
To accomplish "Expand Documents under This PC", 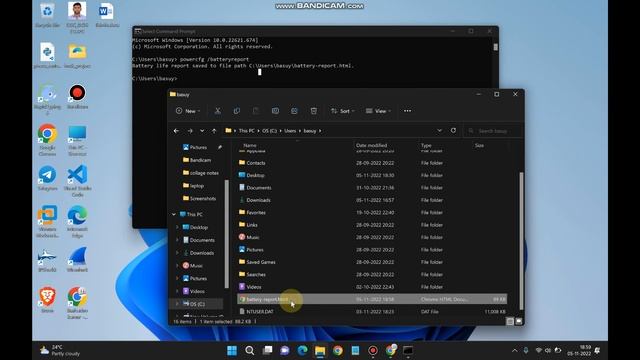I will pyautogui.click(x=177, y=240).
